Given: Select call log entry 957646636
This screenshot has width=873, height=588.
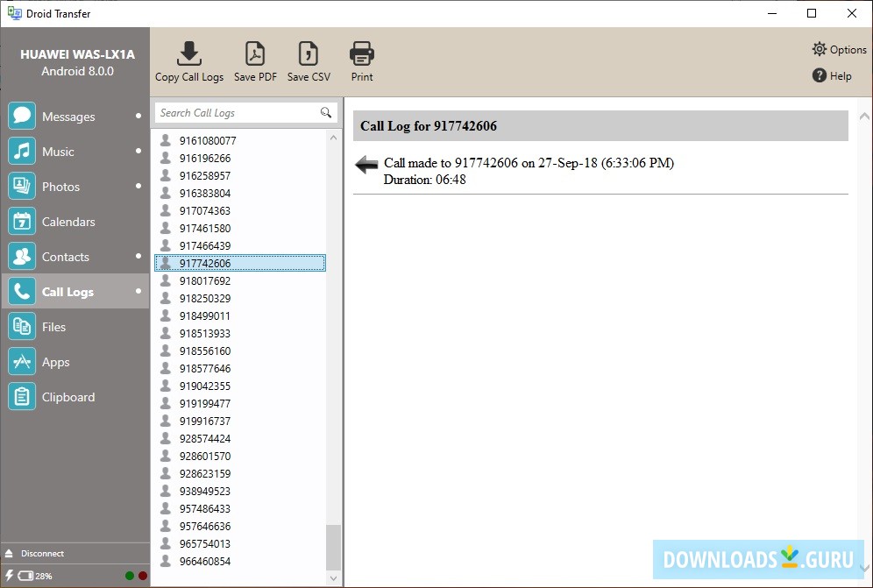Looking at the screenshot, I should point(240,526).
